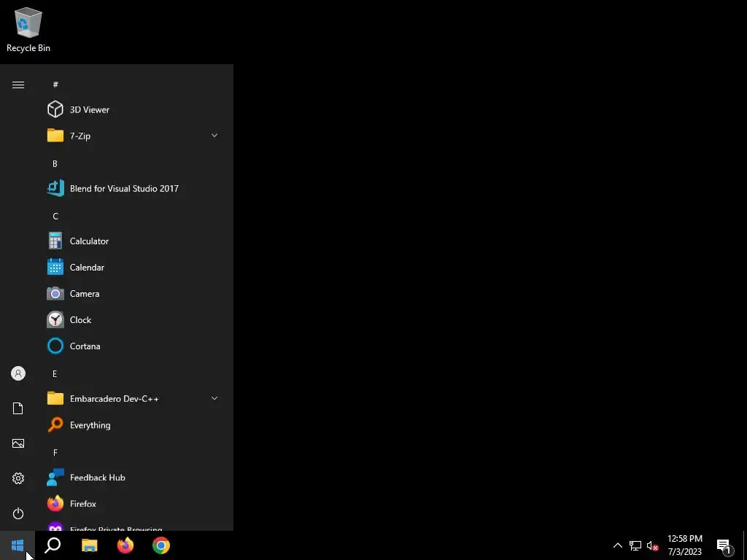Open muted volume tray icon
The width and height of the screenshot is (747, 560).
click(652, 545)
